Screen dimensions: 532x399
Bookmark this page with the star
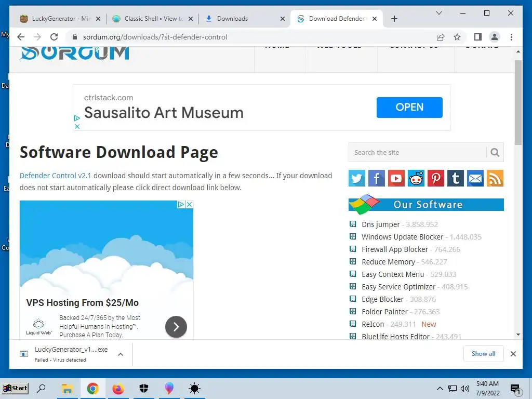click(x=457, y=37)
